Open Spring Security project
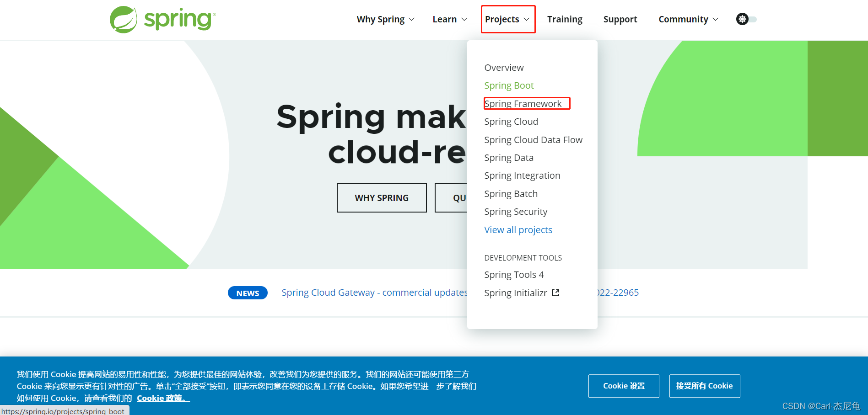Image resolution: width=868 pixels, height=415 pixels. pyautogui.click(x=516, y=212)
